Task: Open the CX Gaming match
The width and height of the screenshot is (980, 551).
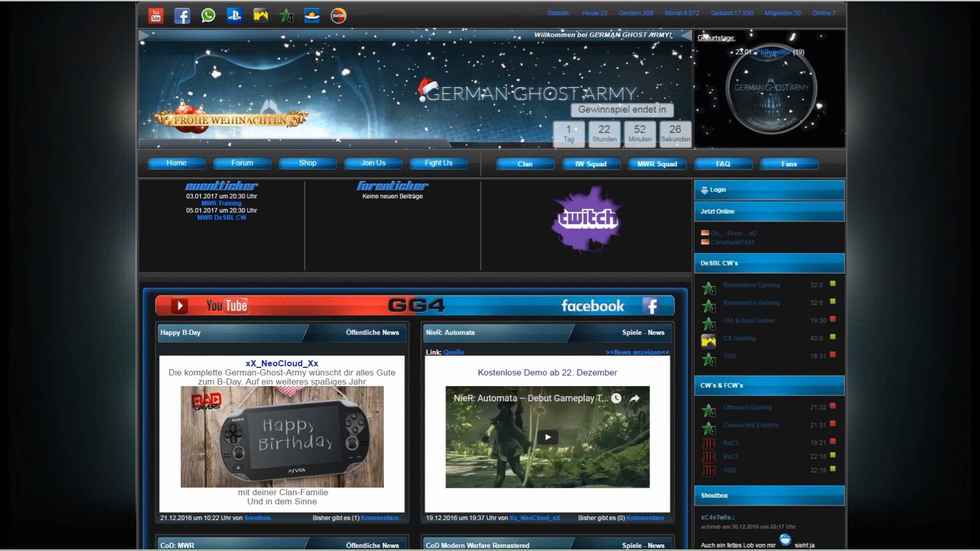Action: [739, 338]
